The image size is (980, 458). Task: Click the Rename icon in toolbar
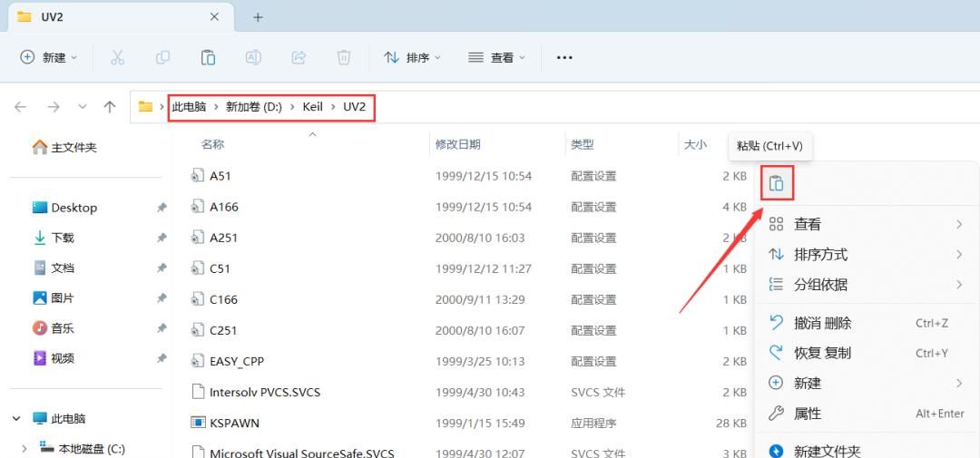coord(253,57)
